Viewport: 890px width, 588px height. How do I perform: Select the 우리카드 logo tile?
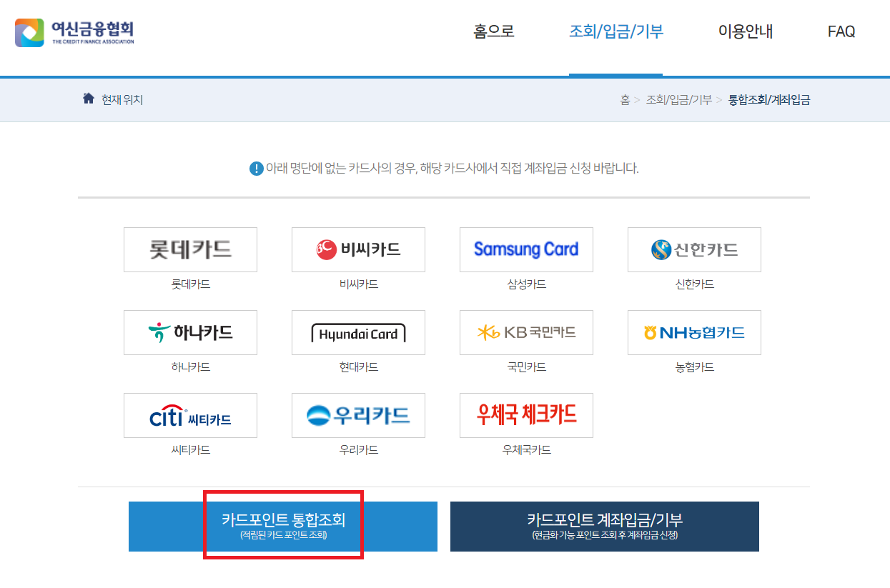[x=358, y=415]
